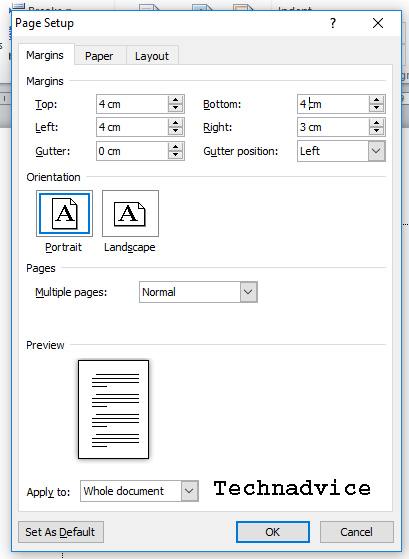Click the Set As Default button
Image resolution: width=409 pixels, height=559 pixels.
point(61,532)
